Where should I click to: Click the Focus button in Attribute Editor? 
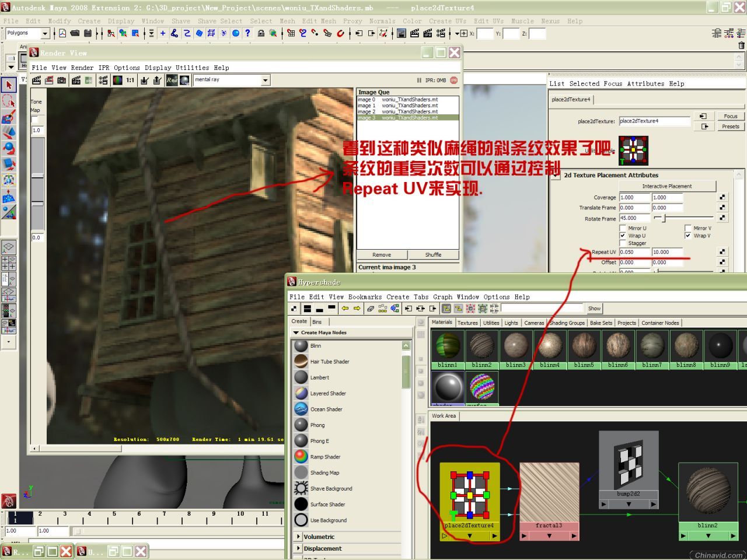731,116
